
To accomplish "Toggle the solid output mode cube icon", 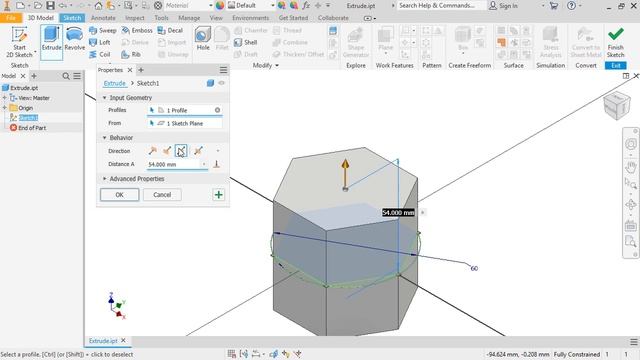I will tap(210, 83).
